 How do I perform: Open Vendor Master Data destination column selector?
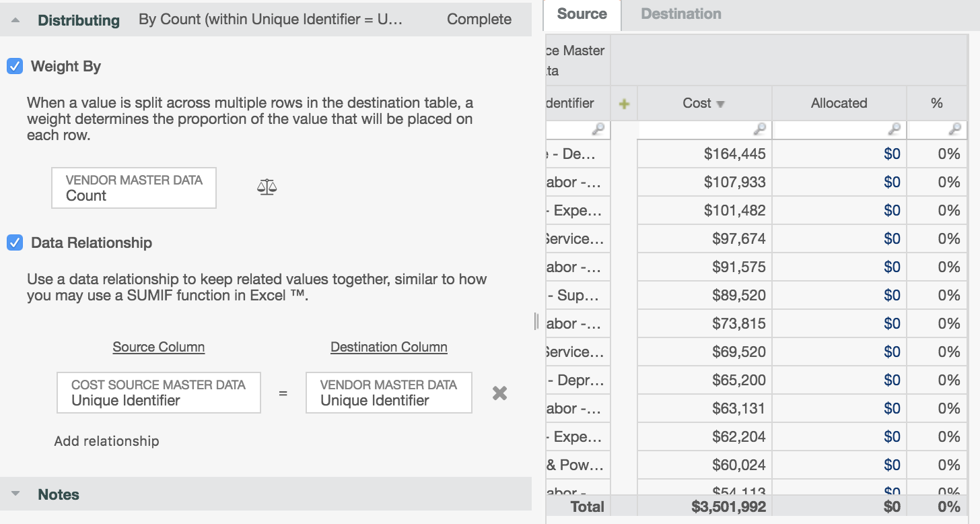[x=389, y=393]
